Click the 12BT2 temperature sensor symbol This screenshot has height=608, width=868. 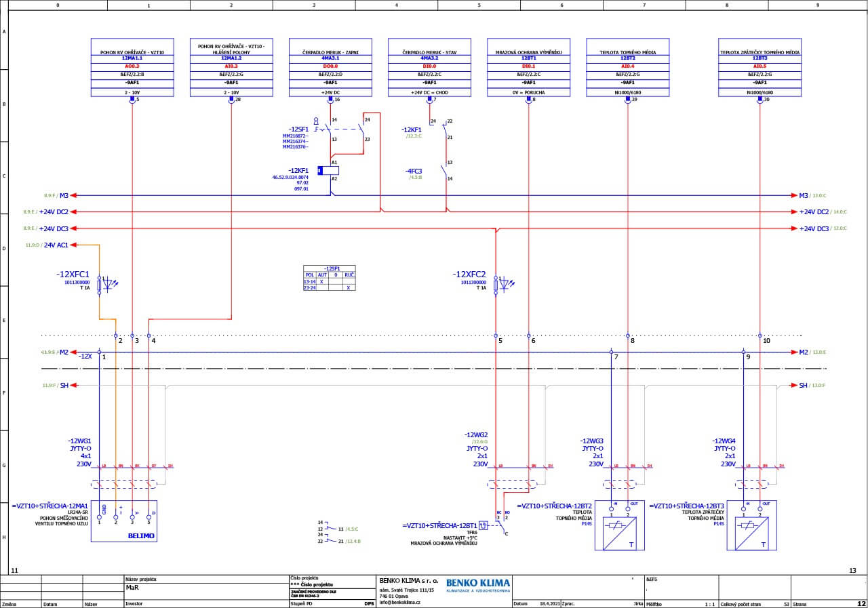click(x=618, y=526)
